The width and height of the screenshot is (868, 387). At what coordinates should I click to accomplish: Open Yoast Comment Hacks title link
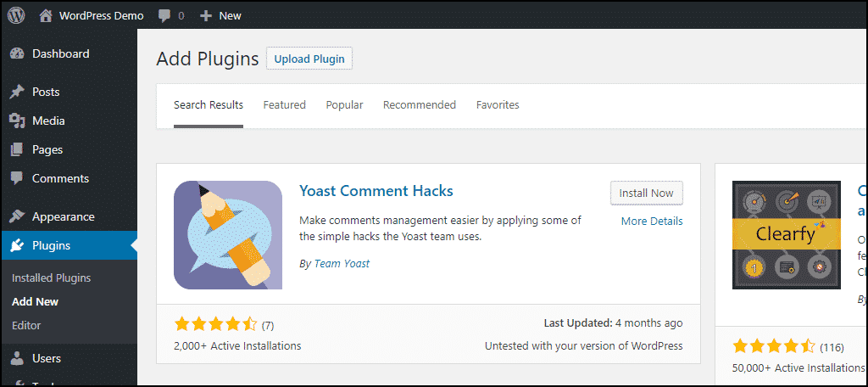(376, 191)
